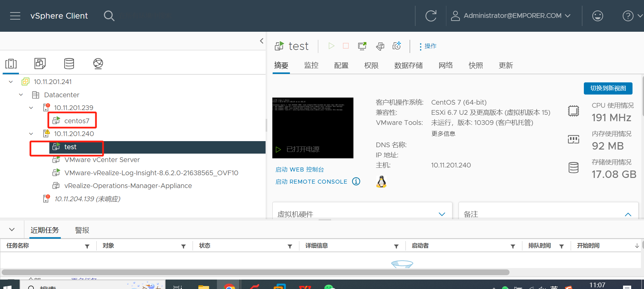Screen dimensions: 644x289
Task: Click the VM console thumbnail
Action: (313, 128)
